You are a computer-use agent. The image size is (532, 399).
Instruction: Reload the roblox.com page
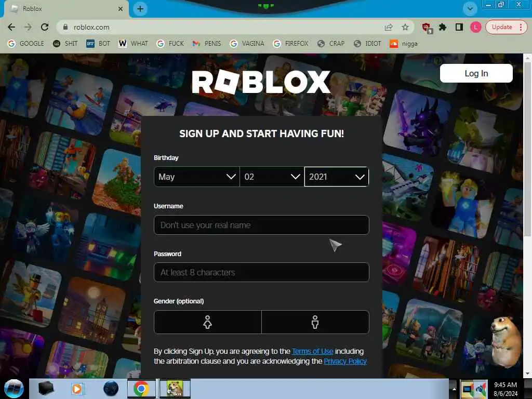(x=45, y=27)
